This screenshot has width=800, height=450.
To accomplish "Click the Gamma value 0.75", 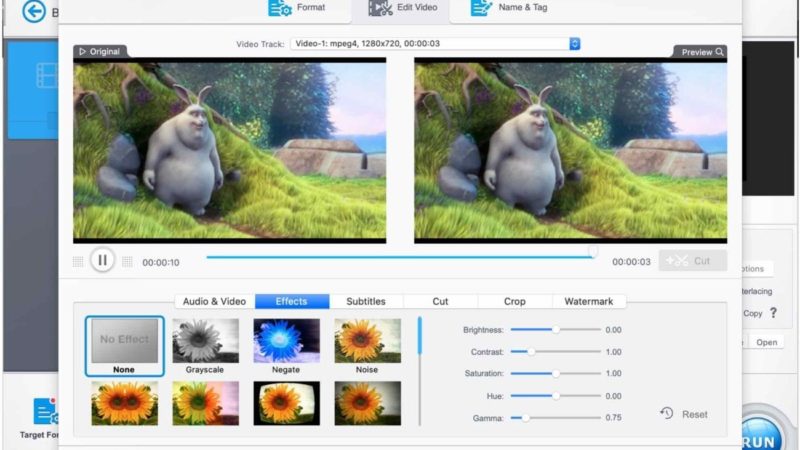I will (613, 418).
